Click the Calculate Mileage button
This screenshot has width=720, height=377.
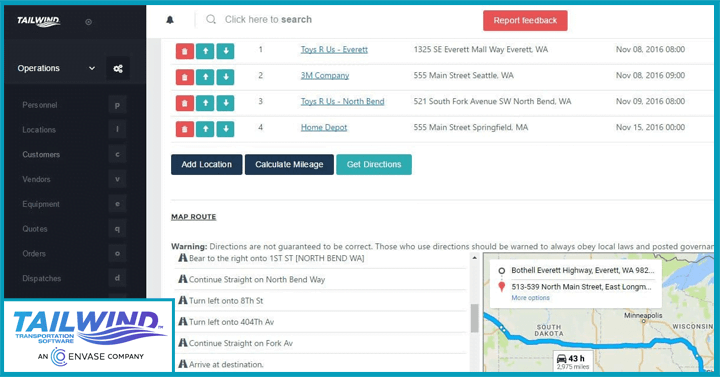(x=289, y=164)
